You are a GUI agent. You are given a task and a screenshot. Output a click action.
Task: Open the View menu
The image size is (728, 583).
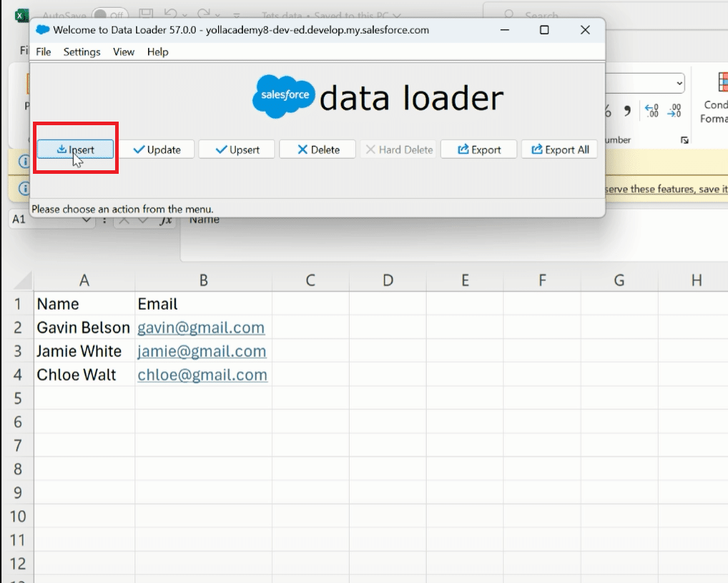[x=124, y=52]
